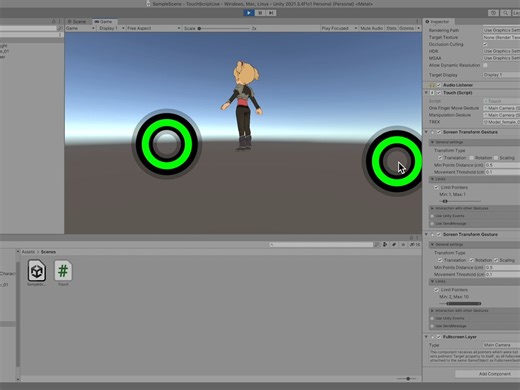Open the Play Focused dropdown
The width and height of the screenshot is (520, 390).
tap(339, 28)
